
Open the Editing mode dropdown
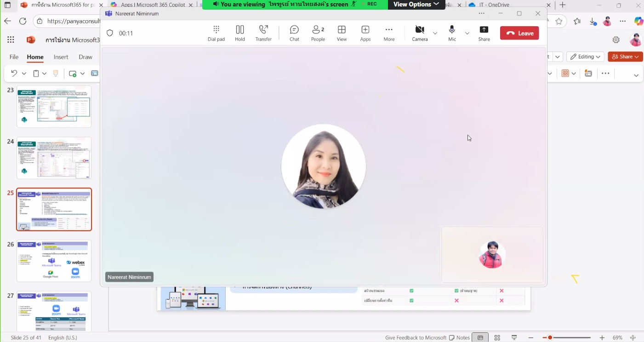pyautogui.click(x=585, y=57)
